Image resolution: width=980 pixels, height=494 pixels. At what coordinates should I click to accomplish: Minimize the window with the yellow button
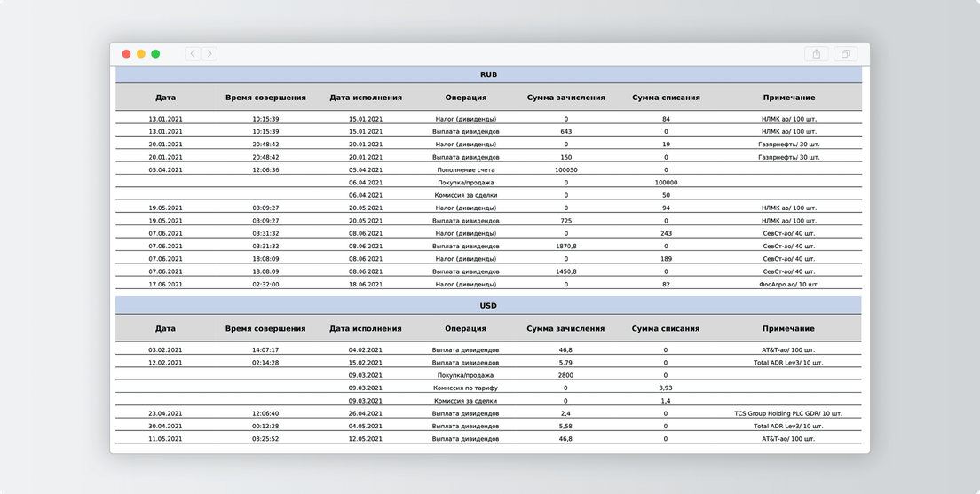pyautogui.click(x=140, y=54)
